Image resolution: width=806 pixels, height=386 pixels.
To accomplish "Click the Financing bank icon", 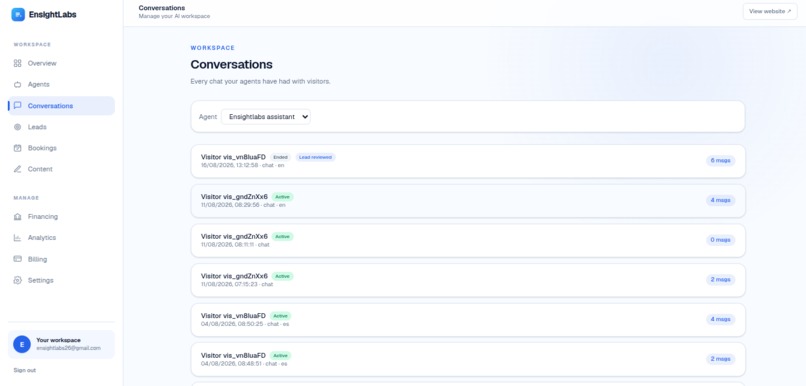I will (x=17, y=217).
